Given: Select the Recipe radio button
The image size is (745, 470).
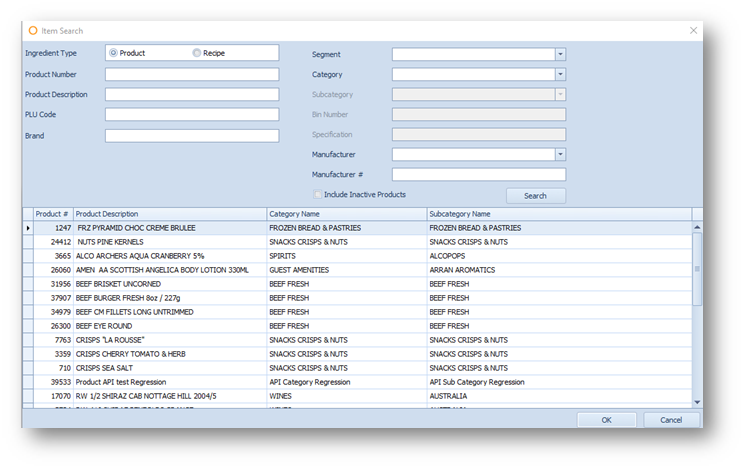Looking at the screenshot, I should pos(197,53).
